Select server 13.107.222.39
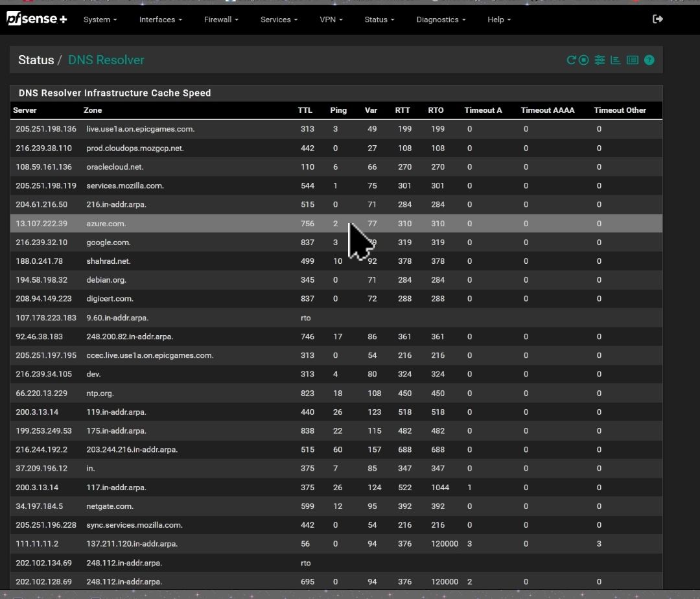Viewport: 700px width, 599px height. [41, 224]
